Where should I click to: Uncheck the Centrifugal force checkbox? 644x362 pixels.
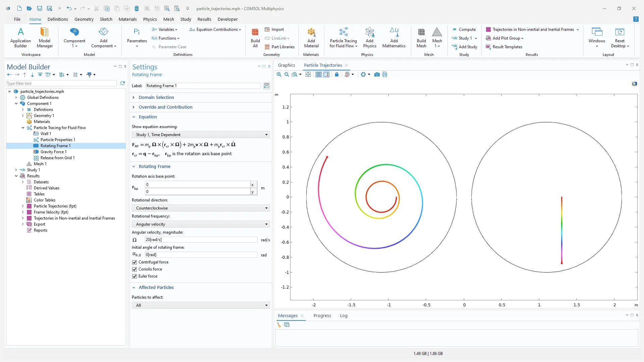tap(135, 262)
